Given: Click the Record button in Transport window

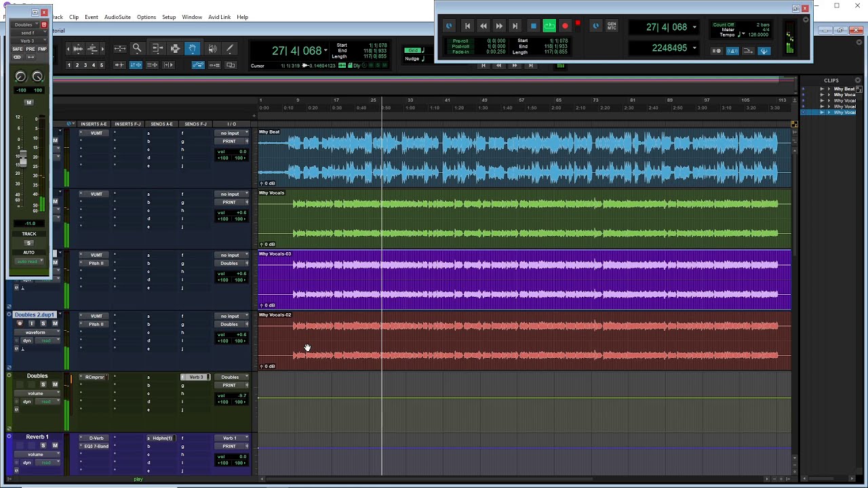Looking at the screenshot, I should click(x=565, y=26).
